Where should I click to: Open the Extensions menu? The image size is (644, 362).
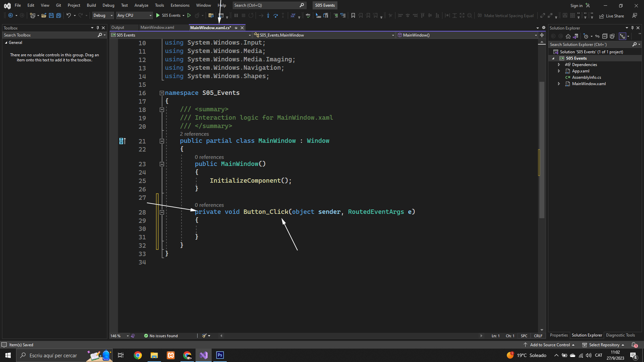coord(180,5)
